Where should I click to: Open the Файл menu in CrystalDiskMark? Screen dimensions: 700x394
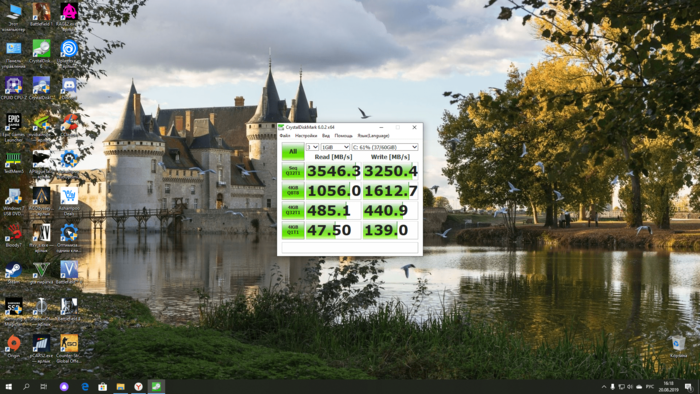[285, 136]
